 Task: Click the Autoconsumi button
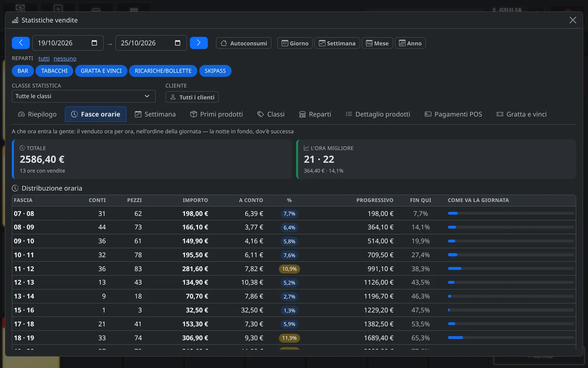click(244, 43)
